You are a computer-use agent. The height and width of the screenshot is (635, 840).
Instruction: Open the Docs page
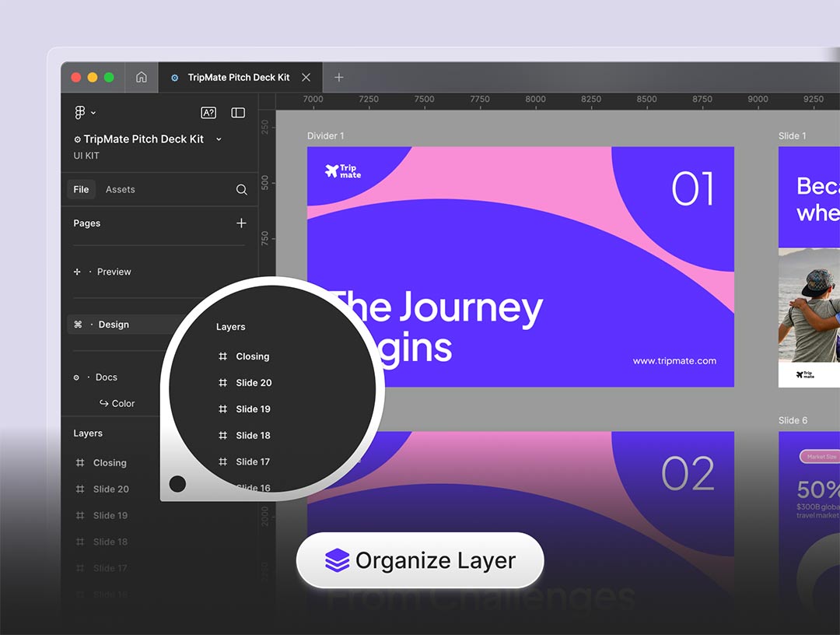click(x=106, y=377)
